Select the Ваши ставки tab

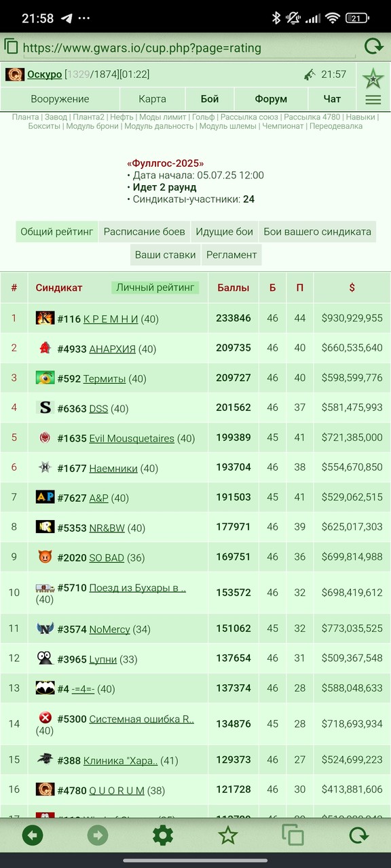(165, 255)
